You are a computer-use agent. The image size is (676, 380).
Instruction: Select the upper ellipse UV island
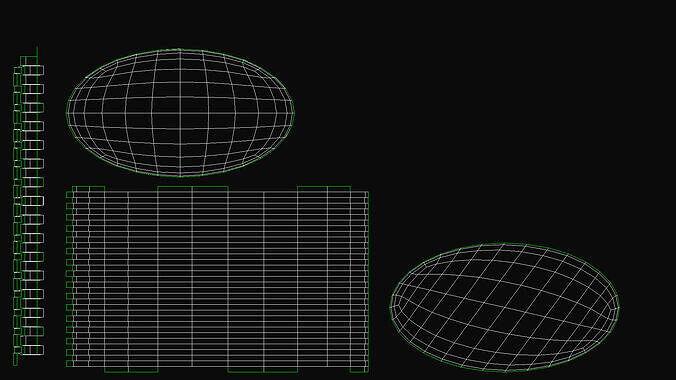[180, 113]
